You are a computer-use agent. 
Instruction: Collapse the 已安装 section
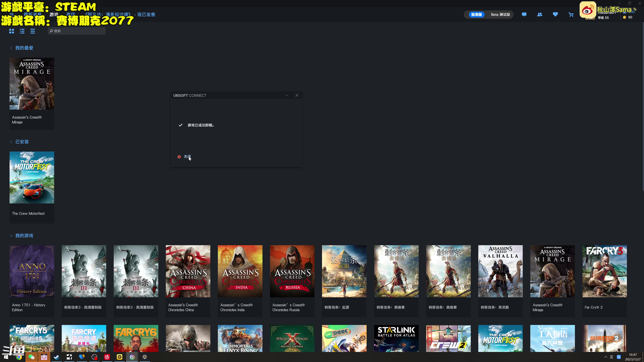pos(11,142)
